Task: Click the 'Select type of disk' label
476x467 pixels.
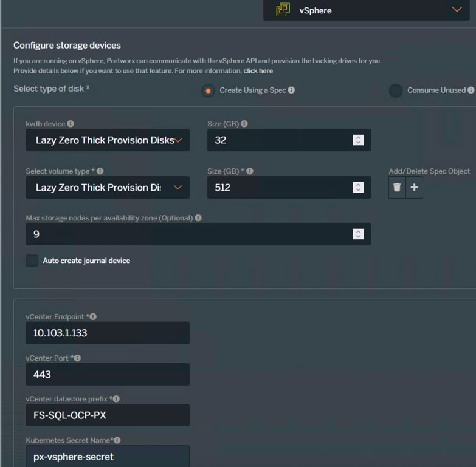Action: tap(52, 89)
